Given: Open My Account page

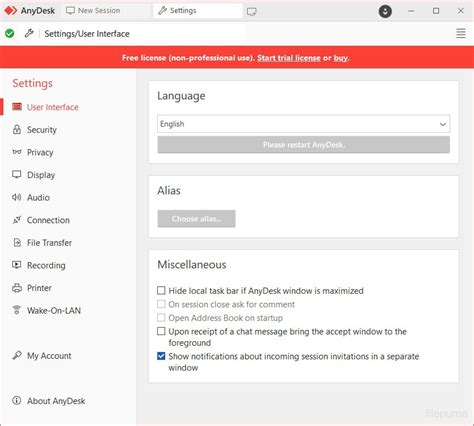Looking at the screenshot, I should (49, 356).
